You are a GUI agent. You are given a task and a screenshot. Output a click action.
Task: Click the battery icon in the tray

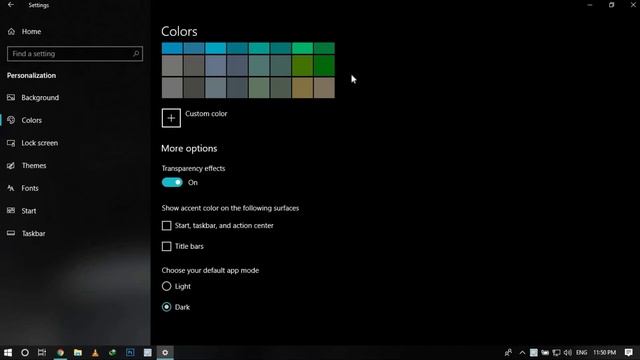pyautogui.click(x=545, y=353)
